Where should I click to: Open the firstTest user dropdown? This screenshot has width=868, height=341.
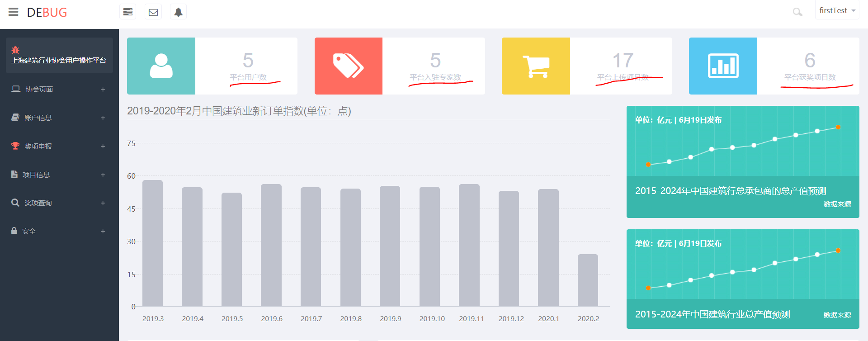coord(837,10)
